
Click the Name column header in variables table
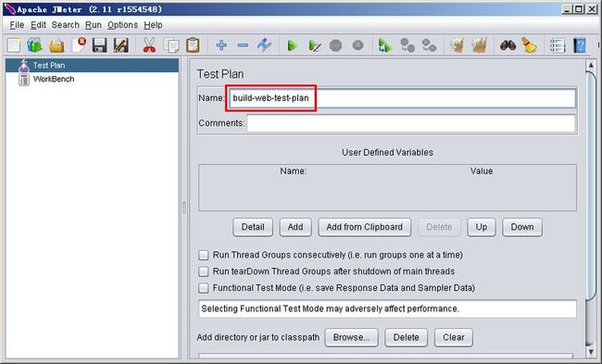pos(293,171)
